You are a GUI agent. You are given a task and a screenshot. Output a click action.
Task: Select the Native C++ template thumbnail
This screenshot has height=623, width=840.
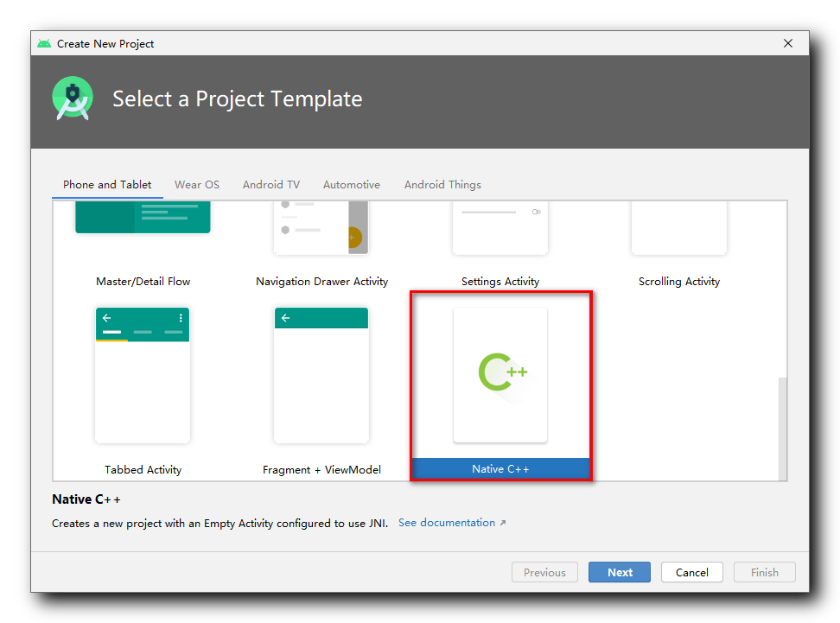[500, 375]
